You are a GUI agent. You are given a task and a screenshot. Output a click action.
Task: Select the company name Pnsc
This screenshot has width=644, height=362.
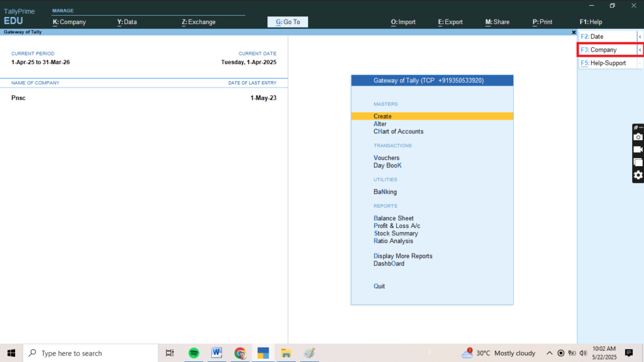pos(18,98)
